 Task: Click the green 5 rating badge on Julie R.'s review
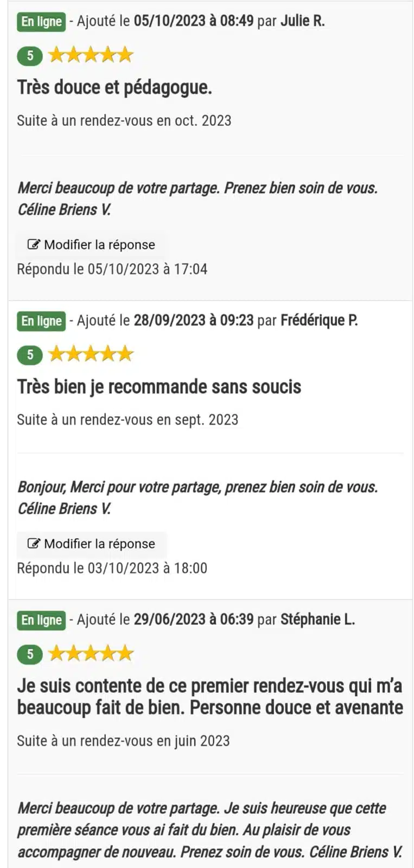click(30, 55)
